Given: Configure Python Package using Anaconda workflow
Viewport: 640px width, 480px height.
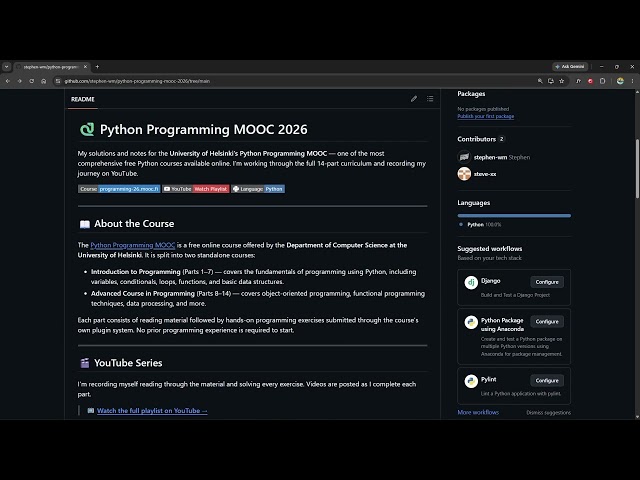Looking at the screenshot, I should (547, 322).
